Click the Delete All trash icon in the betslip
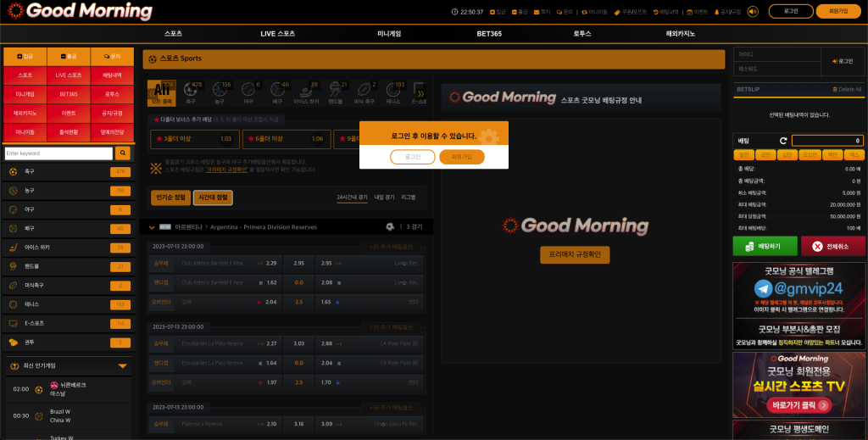This screenshot has height=440, width=868. (x=835, y=89)
